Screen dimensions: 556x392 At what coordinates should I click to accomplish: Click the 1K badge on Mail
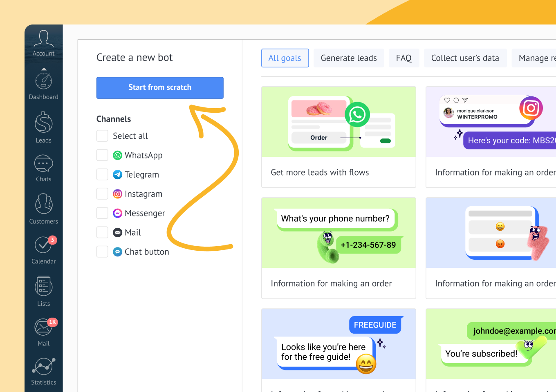[x=52, y=322]
